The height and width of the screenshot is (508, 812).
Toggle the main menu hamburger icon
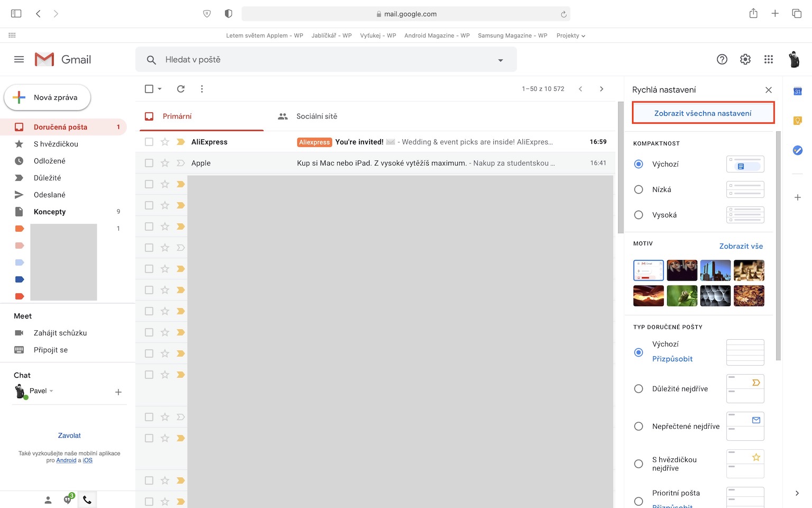coord(19,59)
